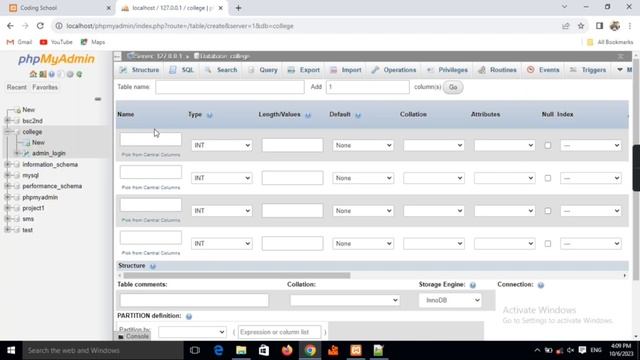The height and width of the screenshot is (360, 640).
Task: Click the green reload navigation icon
Action: (x=79, y=74)
